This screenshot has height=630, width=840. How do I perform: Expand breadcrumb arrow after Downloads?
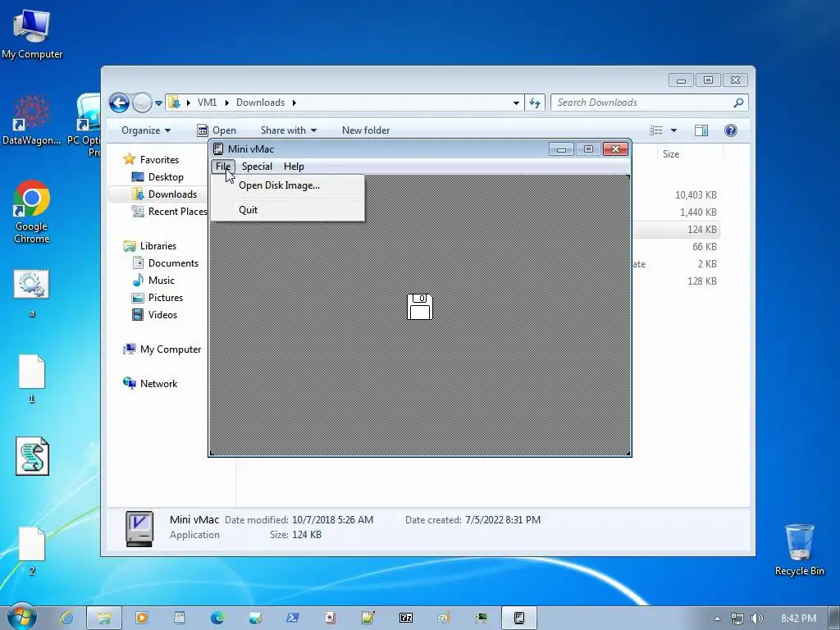point(294,103)
